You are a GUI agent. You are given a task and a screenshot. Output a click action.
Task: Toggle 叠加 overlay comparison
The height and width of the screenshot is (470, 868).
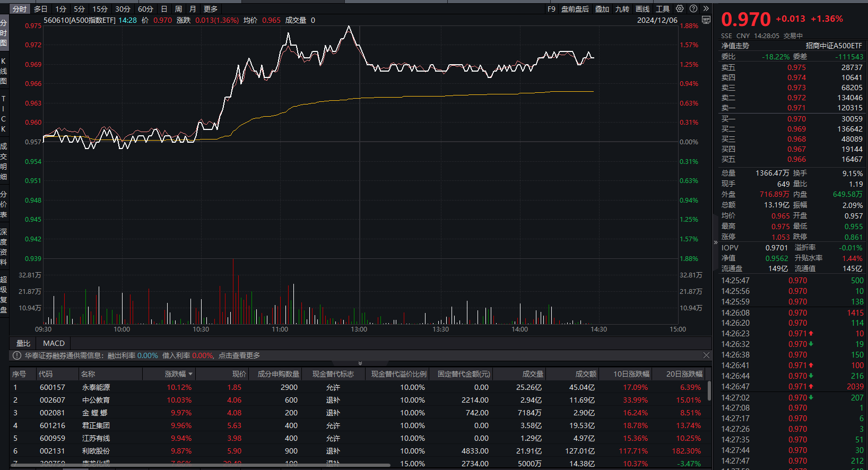coord(602,9)
